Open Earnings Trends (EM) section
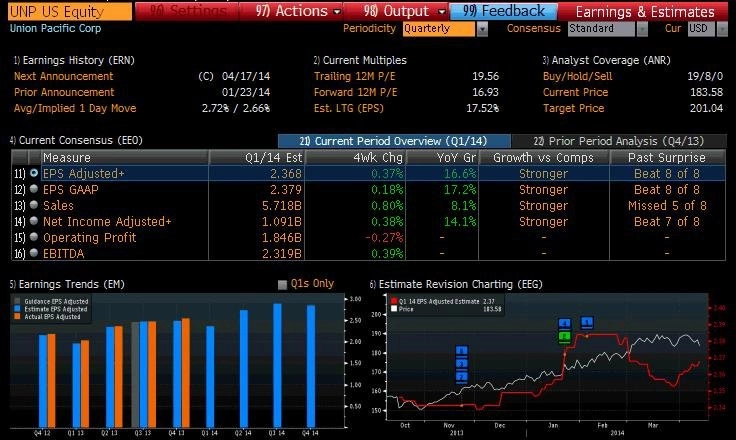The height and width of the screenshot is (440, 736). point(67,284)
